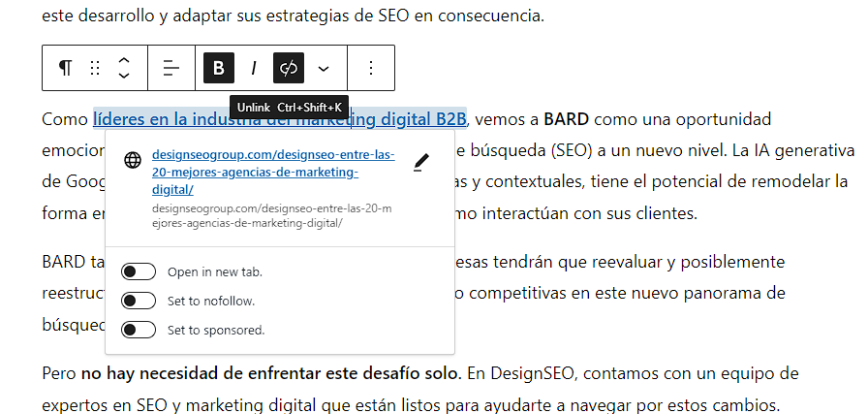This screenshot has width=868, height=414.
Task: Click 'Open in new tab.' label
Action: click(215, 272)
